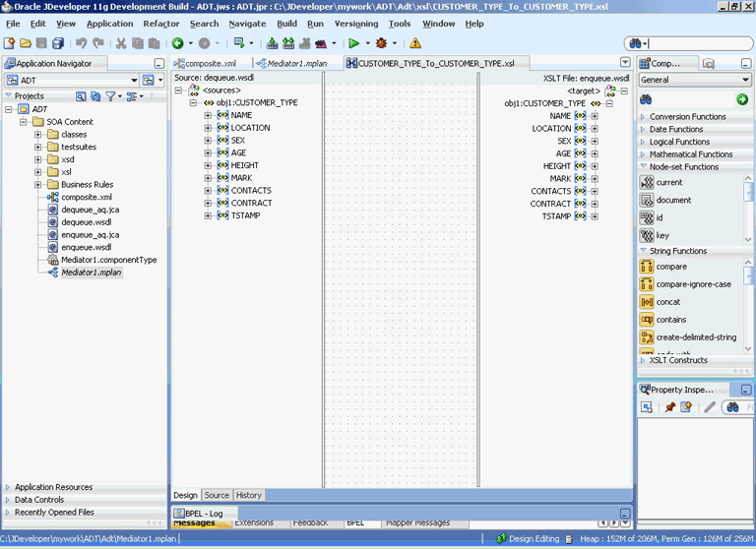Image resolution: width=756 pixels, height=549 pixels.
Task: Click the yellow warning triangle toolbar icon
Action: 415,43
